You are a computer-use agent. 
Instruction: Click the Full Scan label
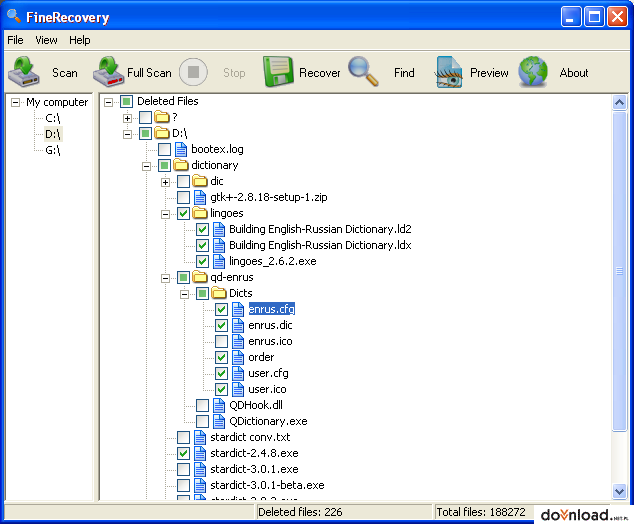(149, 73)
